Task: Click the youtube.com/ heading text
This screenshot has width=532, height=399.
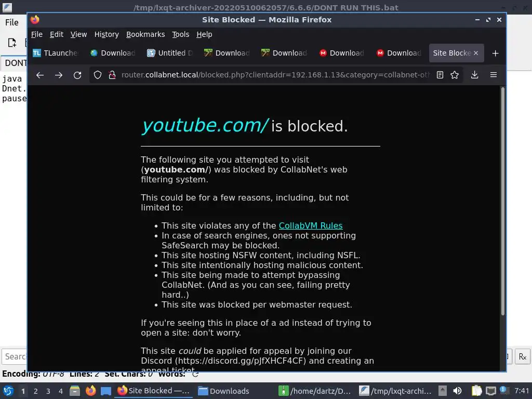Action: tap(205, 125)
